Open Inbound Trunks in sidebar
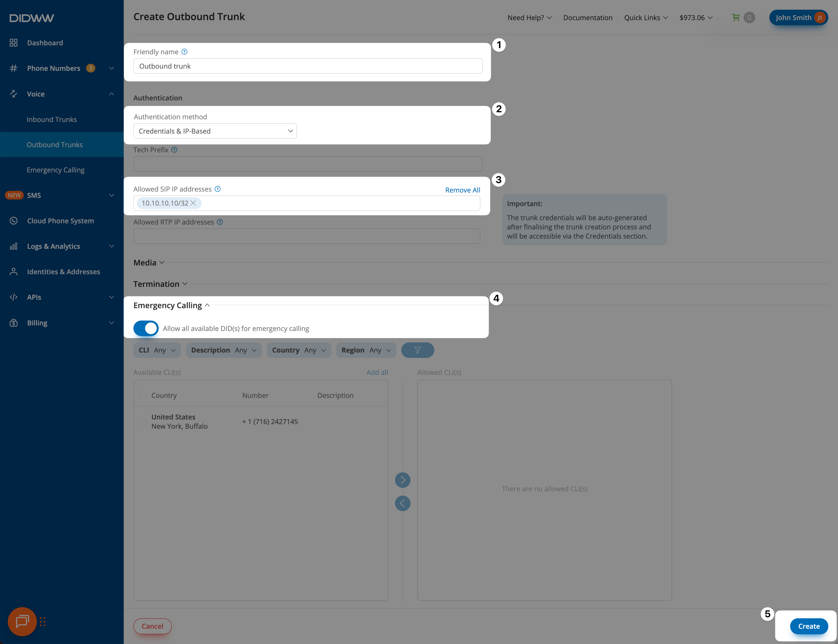 (x=52, y=120)
